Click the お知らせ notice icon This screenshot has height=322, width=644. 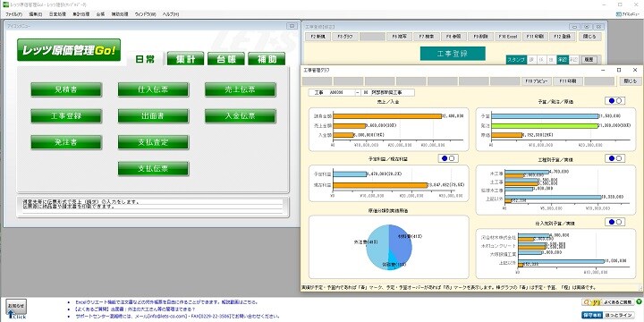pos(15,309)
